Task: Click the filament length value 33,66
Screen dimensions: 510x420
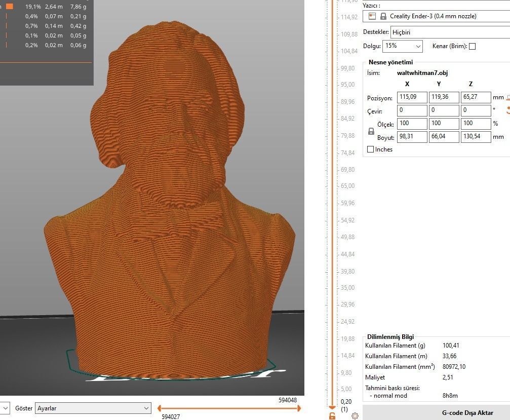Action: 450,356
